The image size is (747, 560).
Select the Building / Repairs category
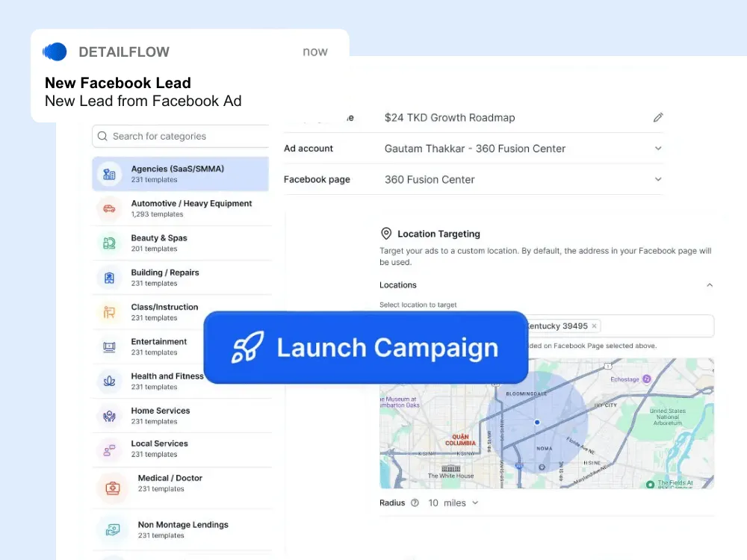[182, 278]
